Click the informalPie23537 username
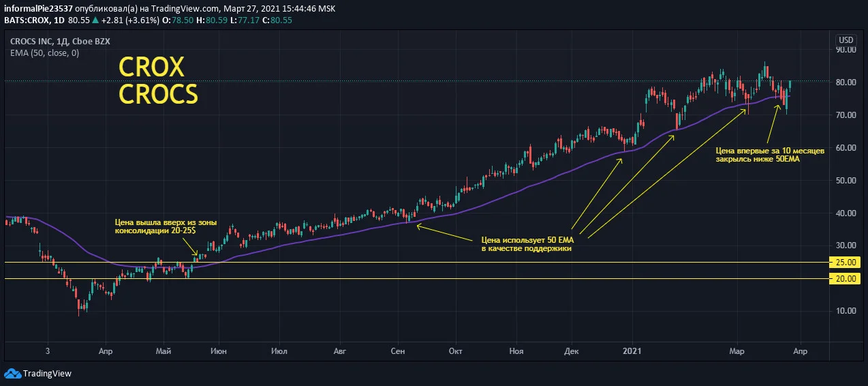868x386 pixels. tap(39, 9)
